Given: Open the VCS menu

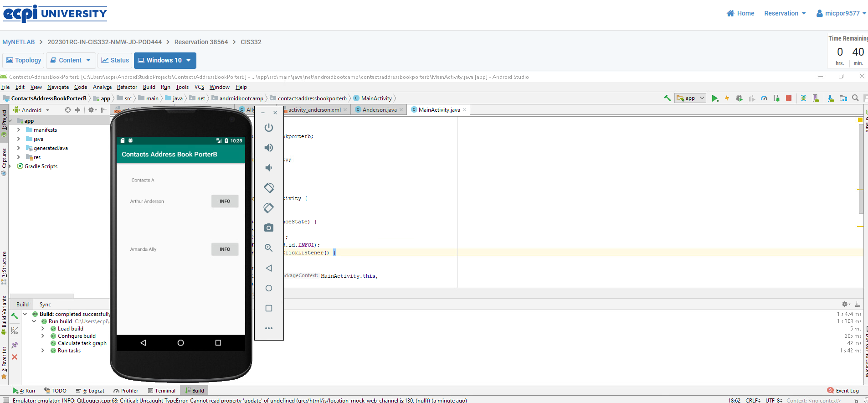Looking at the screenshot, I should tap(200, 87).
